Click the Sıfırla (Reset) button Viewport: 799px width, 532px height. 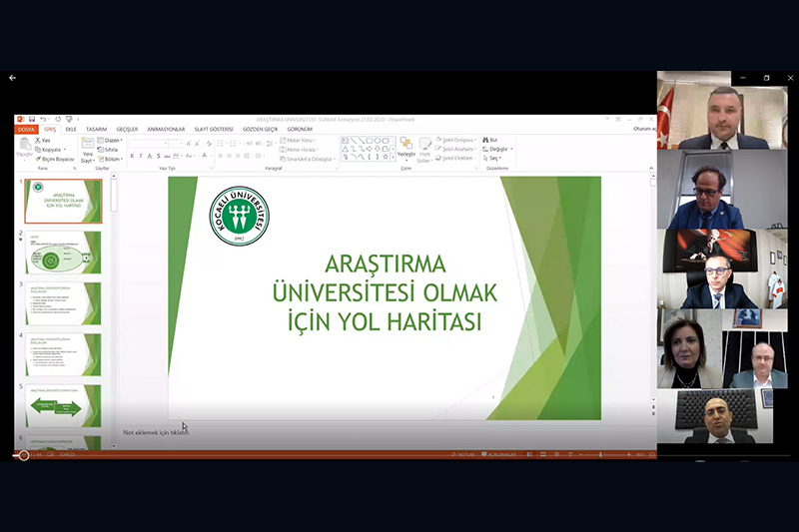click(112, 150)
